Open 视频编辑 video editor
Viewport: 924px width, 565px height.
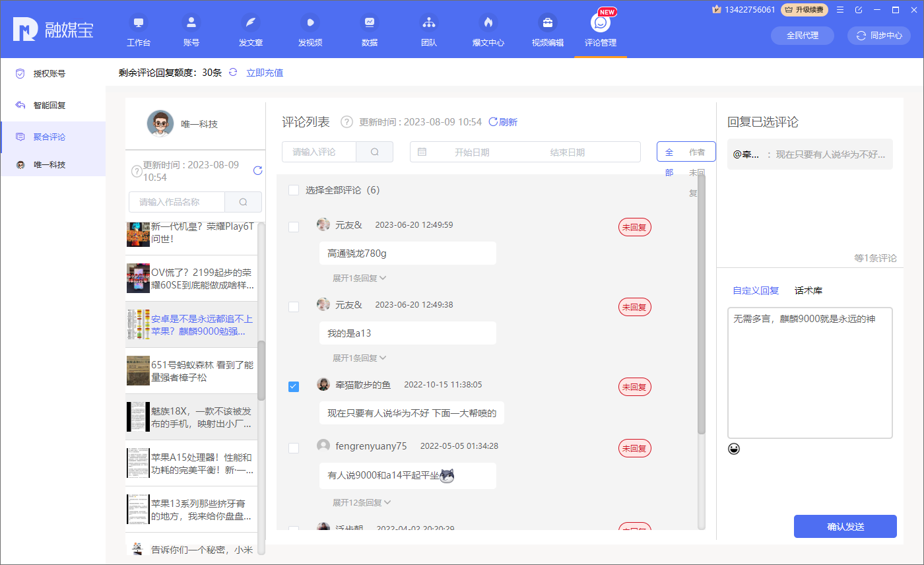pos(548,30)
